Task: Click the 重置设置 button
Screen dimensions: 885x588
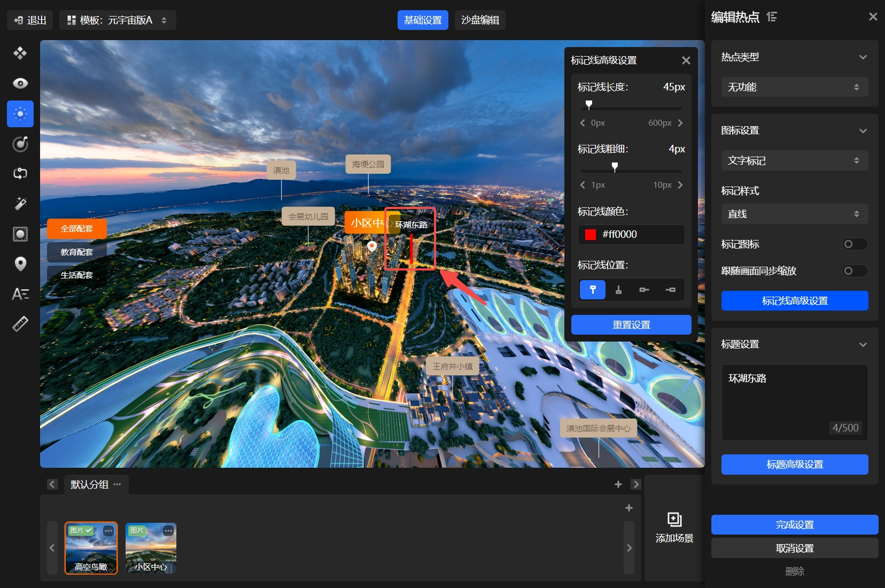Action: tap(631, 325)
